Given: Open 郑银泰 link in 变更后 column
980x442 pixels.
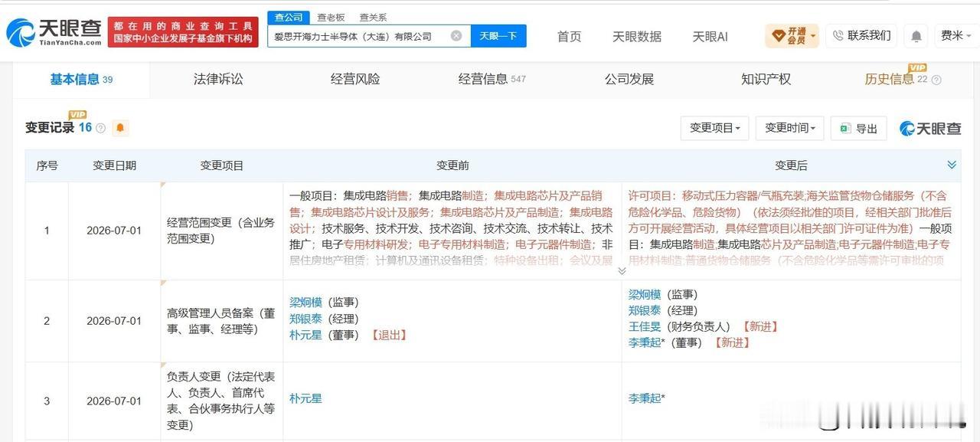Looking at the screenshot, I should 645,310.
